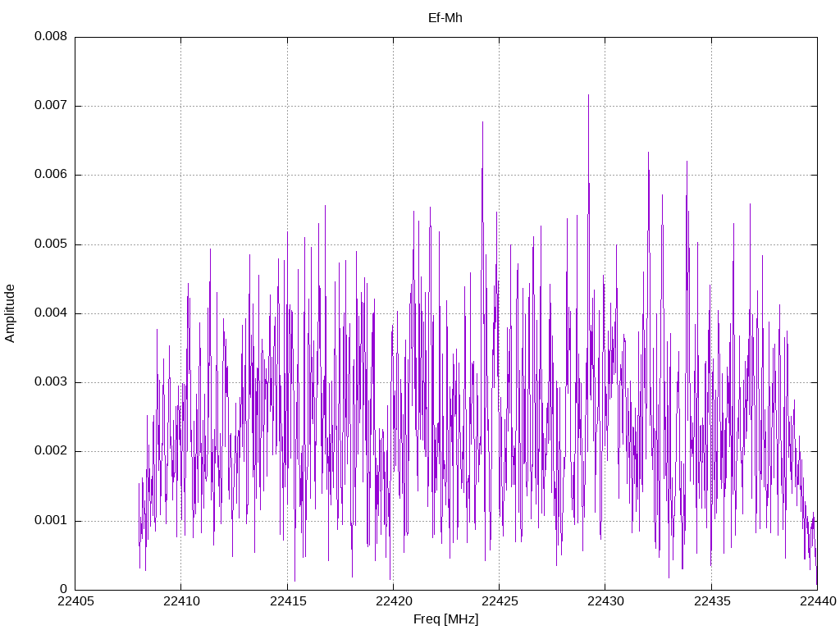Screen dimensions: 840x630
Task: Click y-axis tick value 0.001
Action: [x=51, y=521]
